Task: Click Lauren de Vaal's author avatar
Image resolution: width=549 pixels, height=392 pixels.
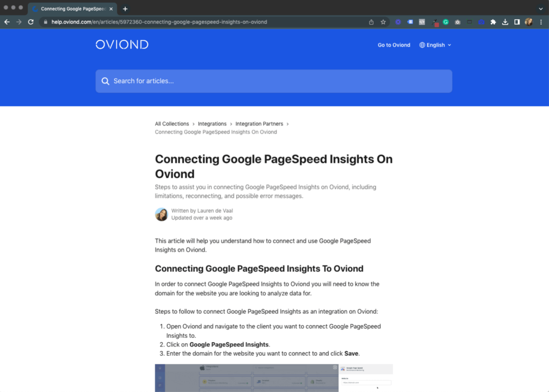Action: [x=161, y=214]
